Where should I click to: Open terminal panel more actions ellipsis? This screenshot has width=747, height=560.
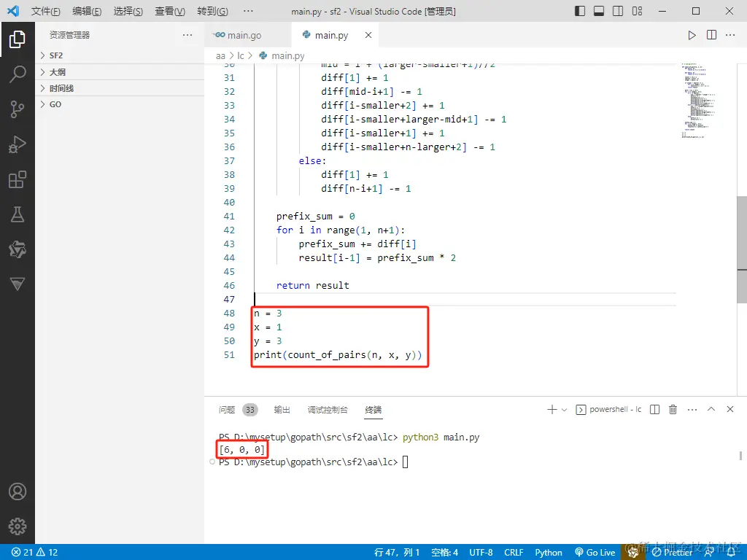point(692,410)
